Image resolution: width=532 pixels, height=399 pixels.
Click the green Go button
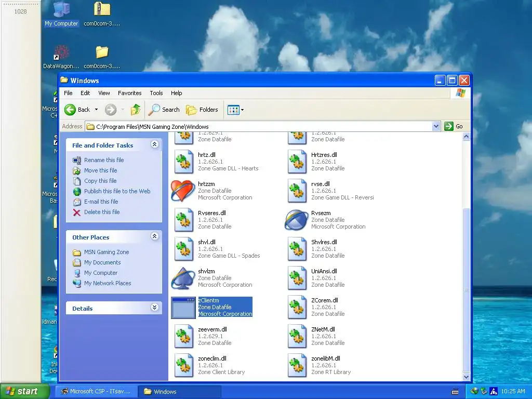click(454, 126)
